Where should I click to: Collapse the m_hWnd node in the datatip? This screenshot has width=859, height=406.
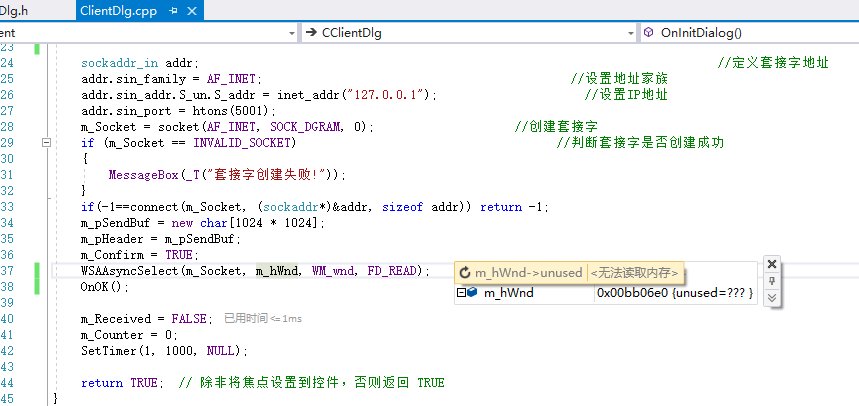tap(460, 293)
